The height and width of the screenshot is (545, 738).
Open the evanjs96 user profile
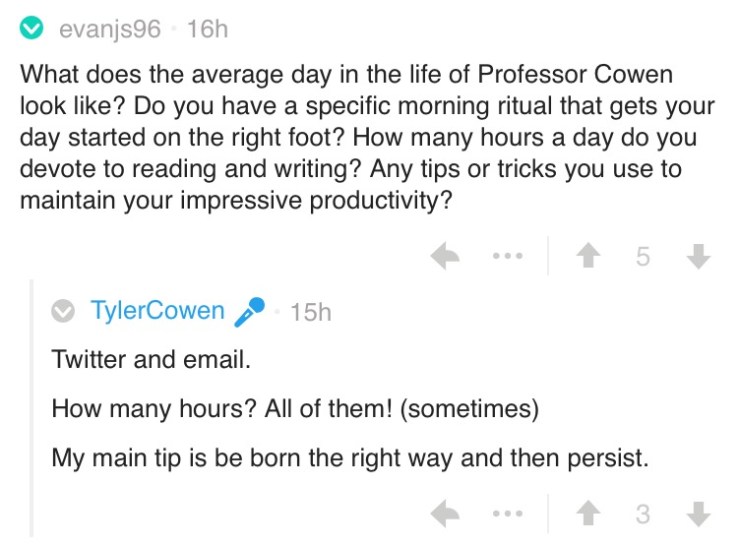[x=110, y=29]
